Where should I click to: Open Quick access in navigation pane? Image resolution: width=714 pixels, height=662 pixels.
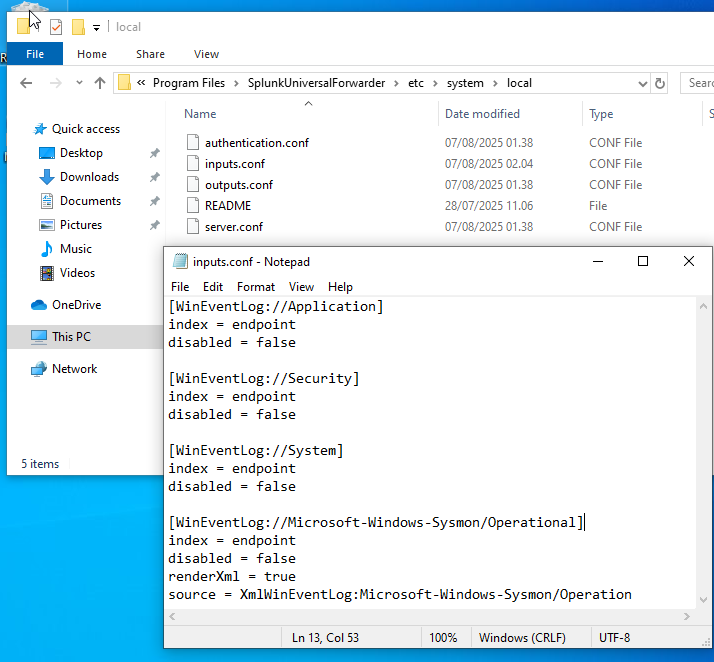click(86, 129)
